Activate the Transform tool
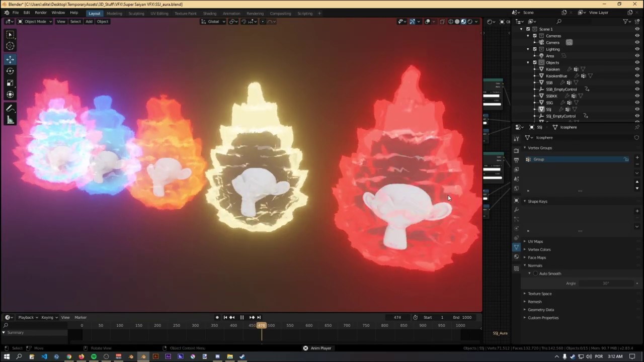This screenshot has height=362, width=644. (x=10, y=95)
